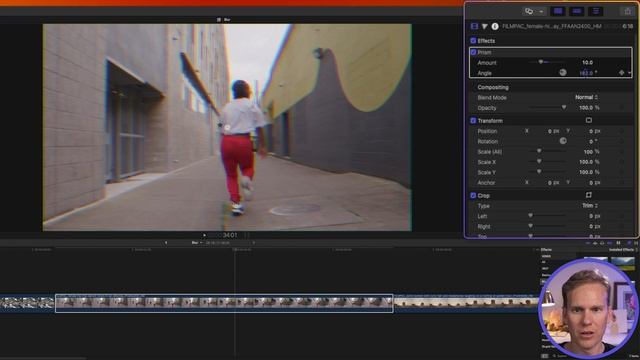Open the Angle parameter options chevron

[629, 73]
